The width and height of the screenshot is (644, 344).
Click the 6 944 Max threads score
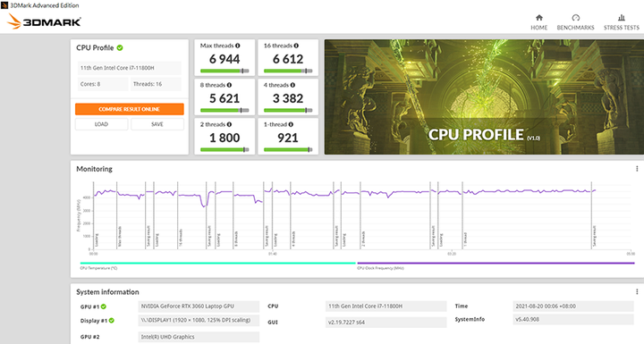coord(225,59)
